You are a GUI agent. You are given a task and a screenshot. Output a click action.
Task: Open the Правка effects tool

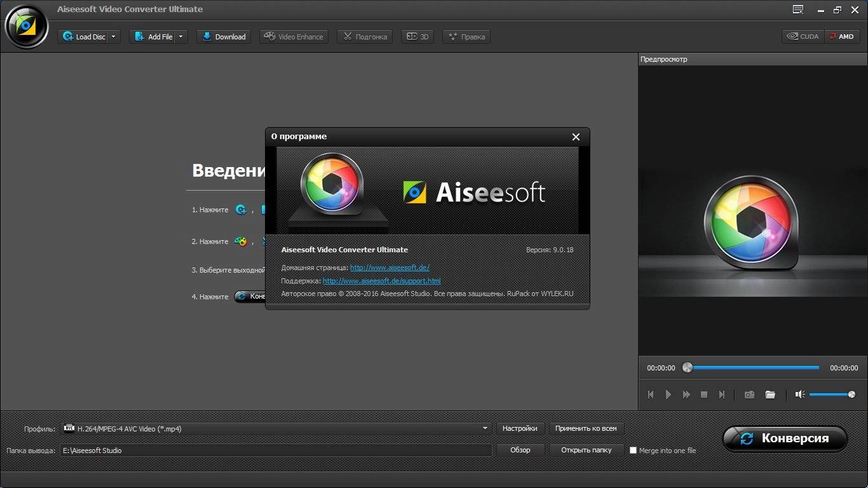coord(466,37)
